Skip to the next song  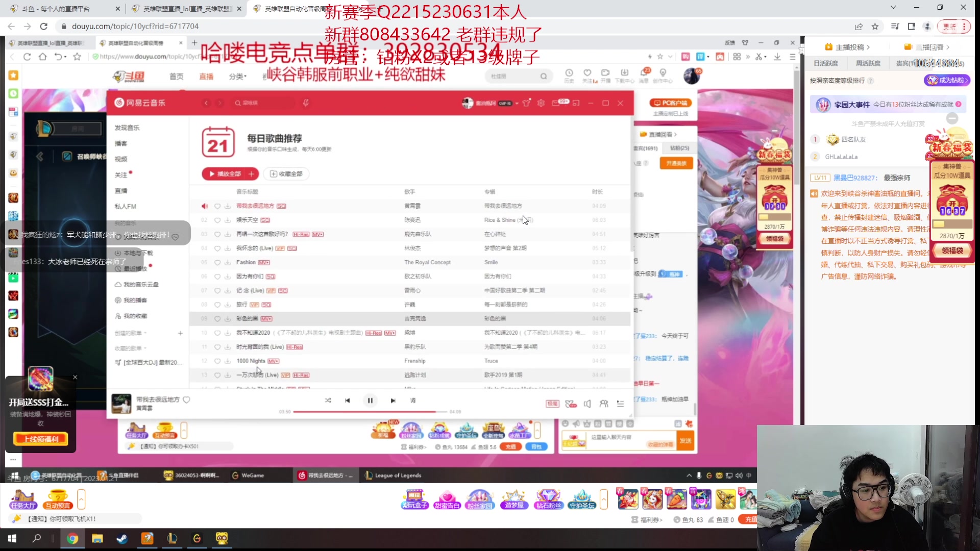(393, 400)
